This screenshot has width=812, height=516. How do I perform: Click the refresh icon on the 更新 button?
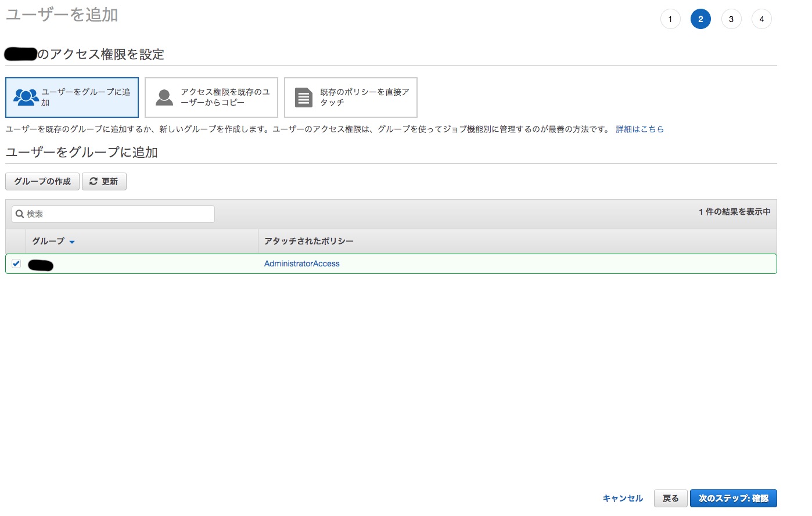point(92,181)
